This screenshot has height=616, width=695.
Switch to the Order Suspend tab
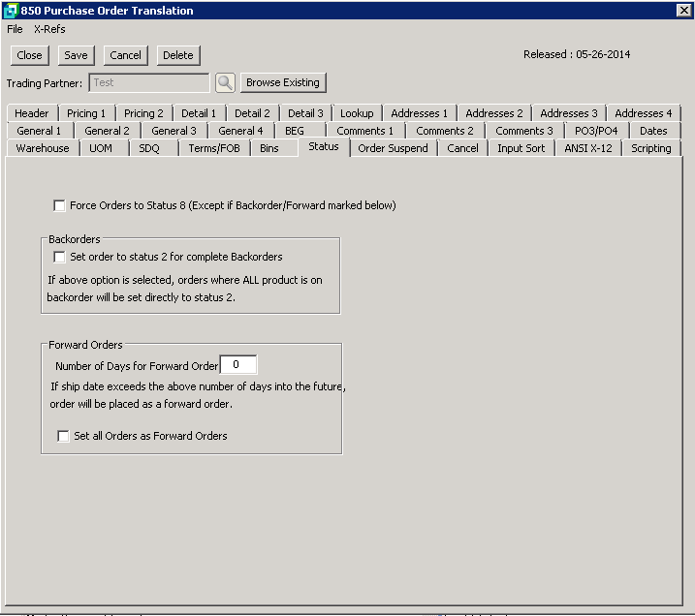pos(393,148)
